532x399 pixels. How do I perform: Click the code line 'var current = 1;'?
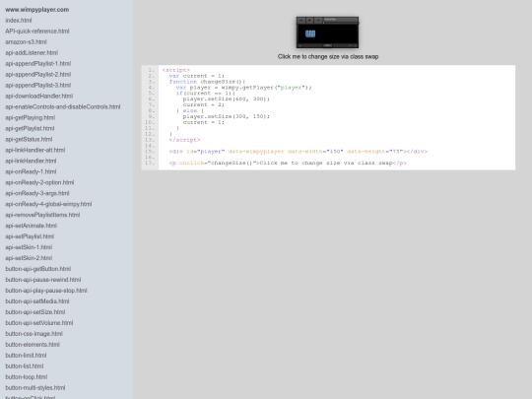pyautogui.click(x=197, y=76)
